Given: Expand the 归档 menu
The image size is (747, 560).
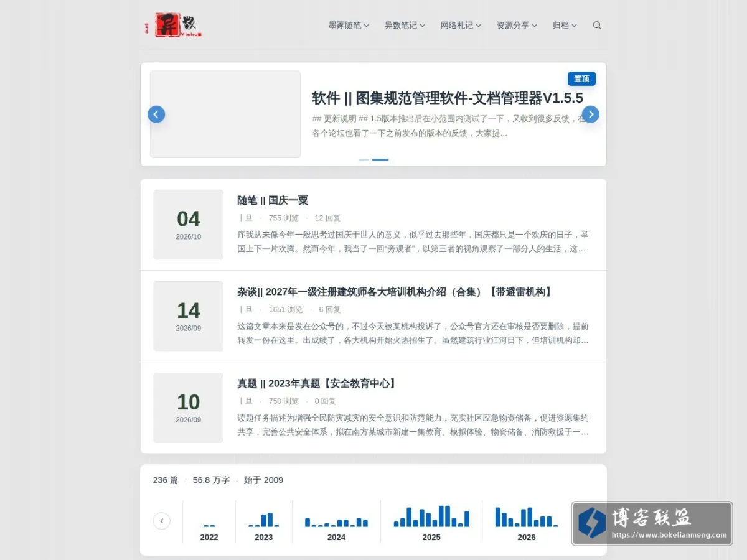Looking at the screenshot, I should click(x=565, y=26).
